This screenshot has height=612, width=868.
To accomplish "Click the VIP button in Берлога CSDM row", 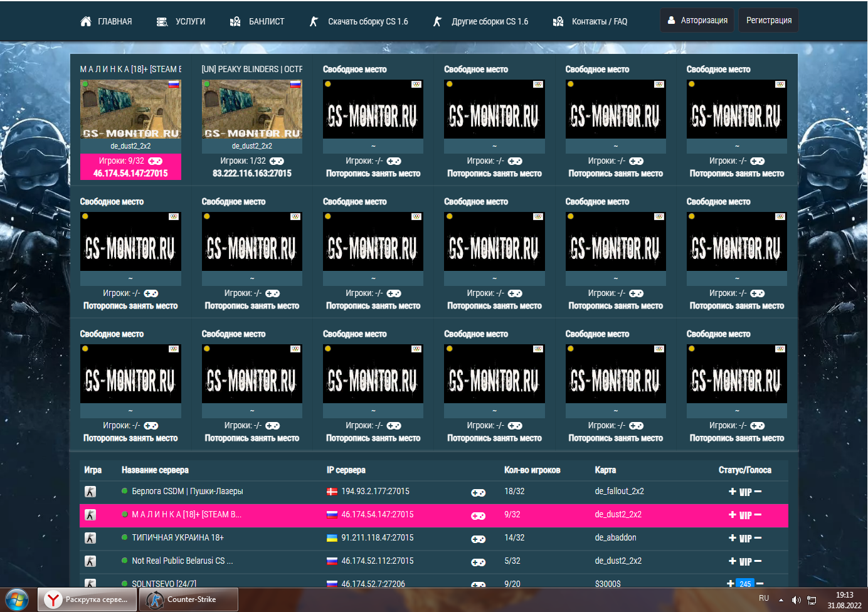I will pyautogui.click(x=745, y=492).
